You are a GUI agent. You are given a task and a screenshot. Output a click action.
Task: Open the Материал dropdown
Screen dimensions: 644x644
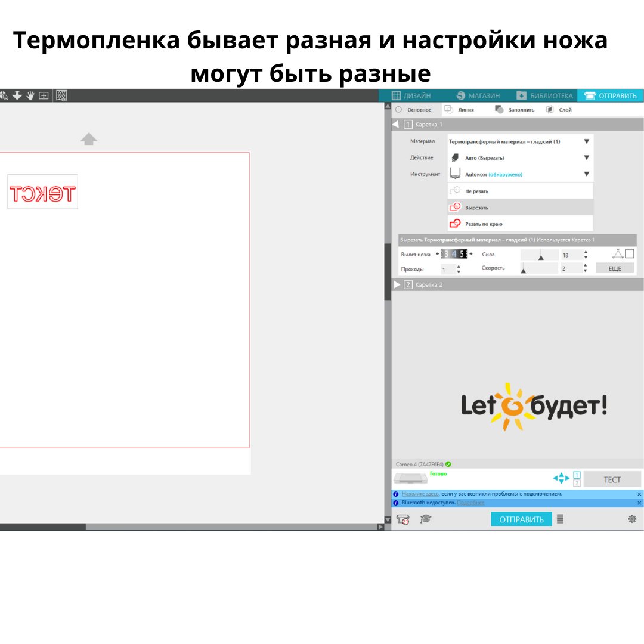(520, 141)
